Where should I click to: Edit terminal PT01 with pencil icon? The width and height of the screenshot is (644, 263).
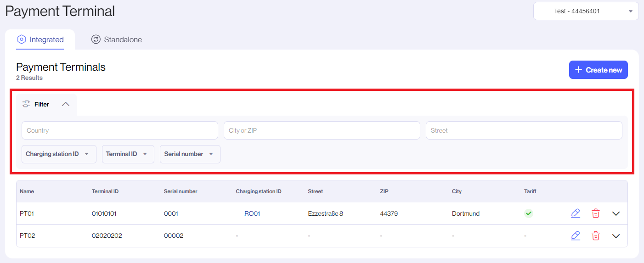click(575, 213)
